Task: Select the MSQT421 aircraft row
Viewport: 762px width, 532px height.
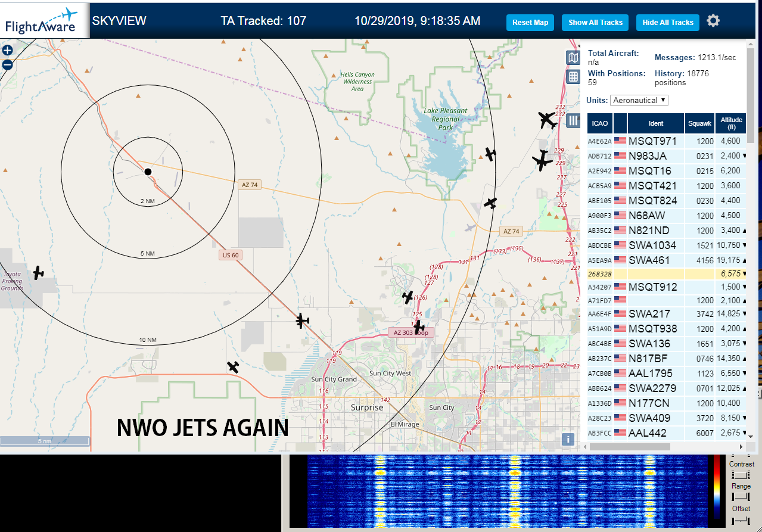Action: click(x=667, y=186)
